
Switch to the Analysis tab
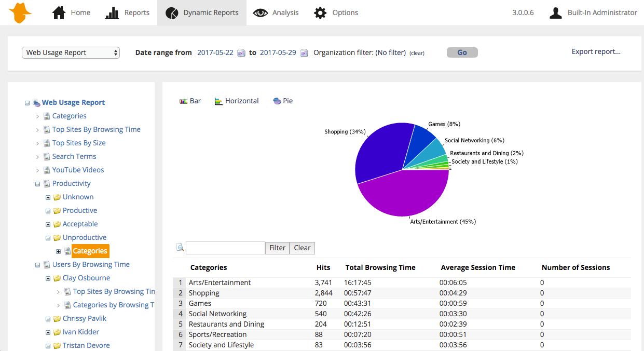click(x=276, y=12)
